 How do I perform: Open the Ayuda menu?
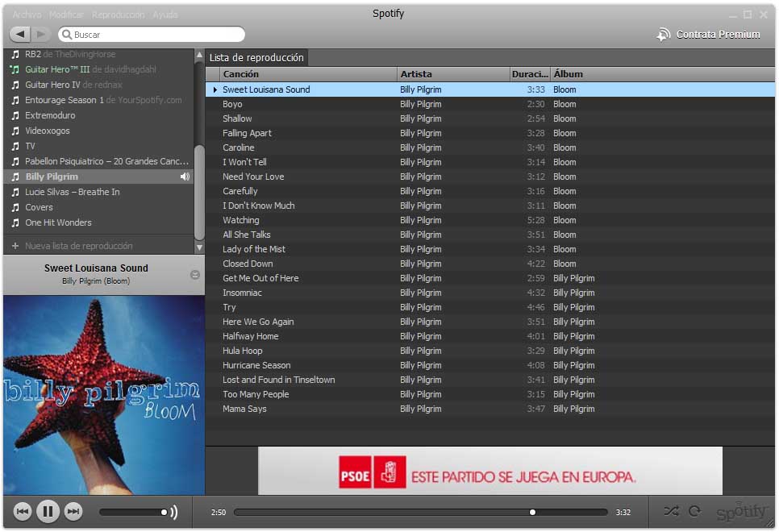(165, 15)
